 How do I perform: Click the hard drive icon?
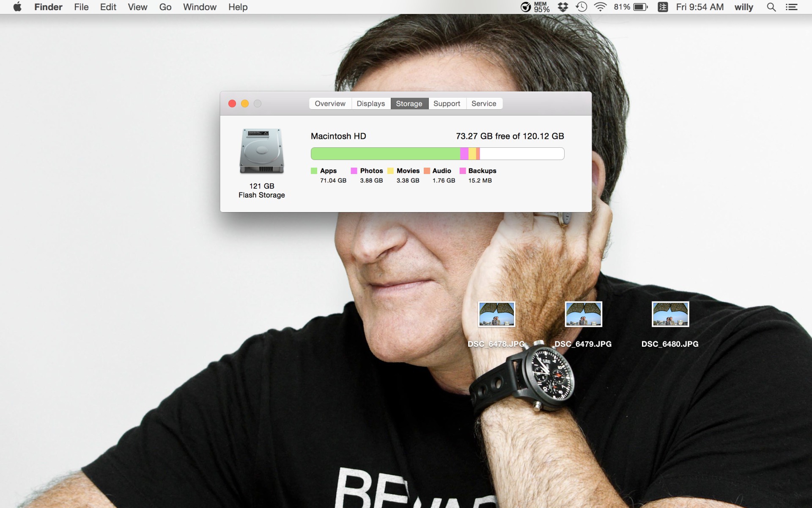coord(262,151)
